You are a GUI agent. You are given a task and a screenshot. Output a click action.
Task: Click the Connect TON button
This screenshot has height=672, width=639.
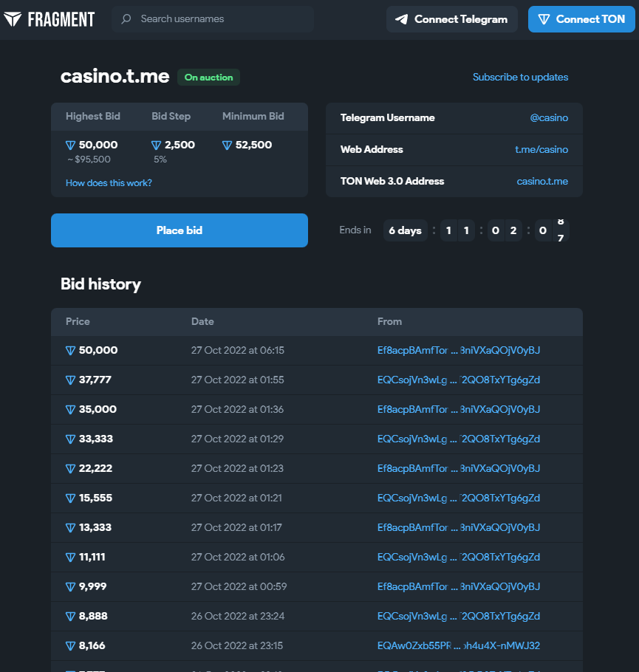(x=581, y=19)
